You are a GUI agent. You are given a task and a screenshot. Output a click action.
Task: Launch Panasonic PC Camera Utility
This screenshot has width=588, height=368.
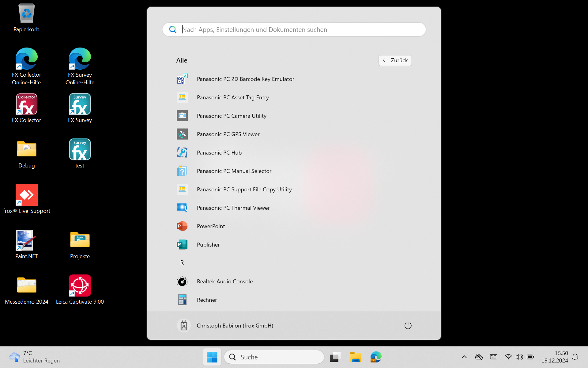click(x=231, y=116)
